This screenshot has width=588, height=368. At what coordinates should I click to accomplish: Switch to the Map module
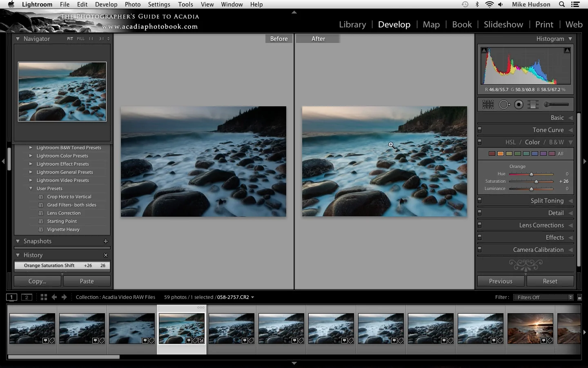[x=431, y=25]
